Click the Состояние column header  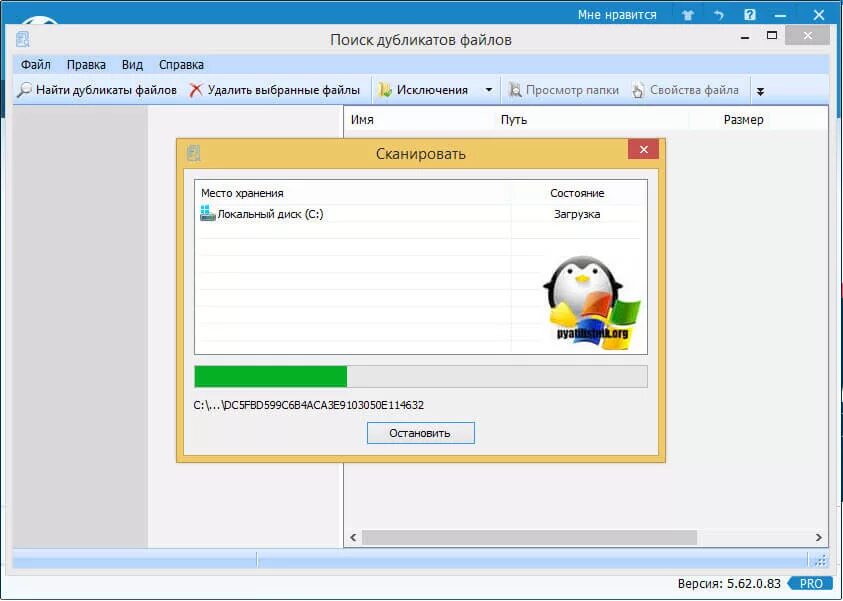[x=577, y=193]
